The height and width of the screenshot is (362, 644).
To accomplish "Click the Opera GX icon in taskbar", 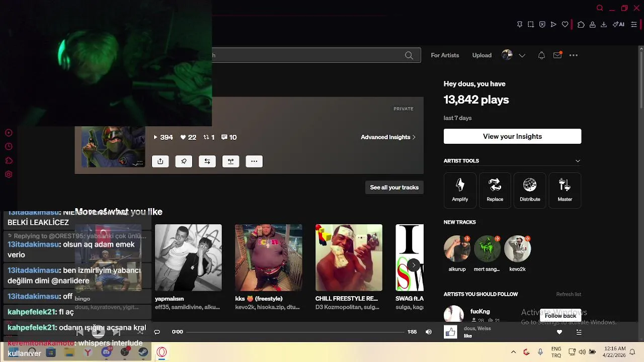I will coord(162,352).
